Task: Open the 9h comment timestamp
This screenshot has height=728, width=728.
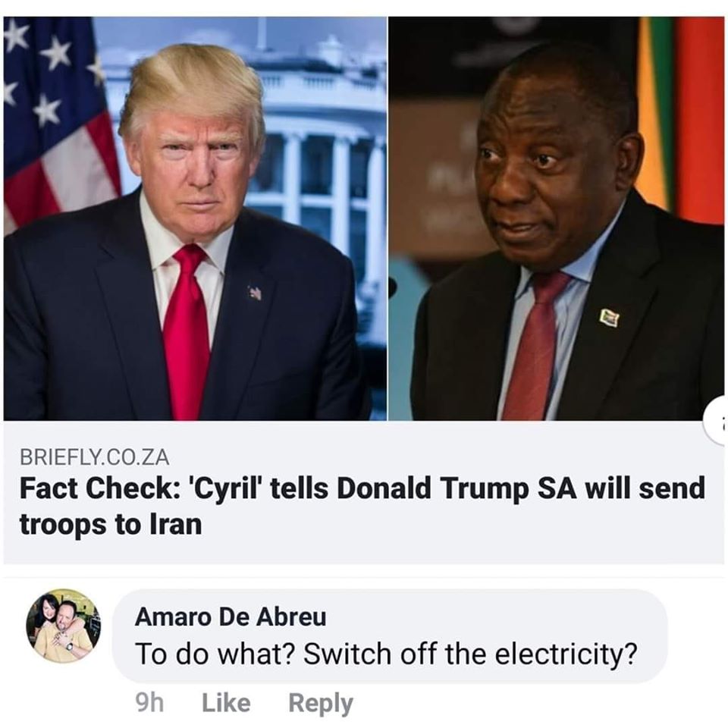Action: (x=149, y=702)
